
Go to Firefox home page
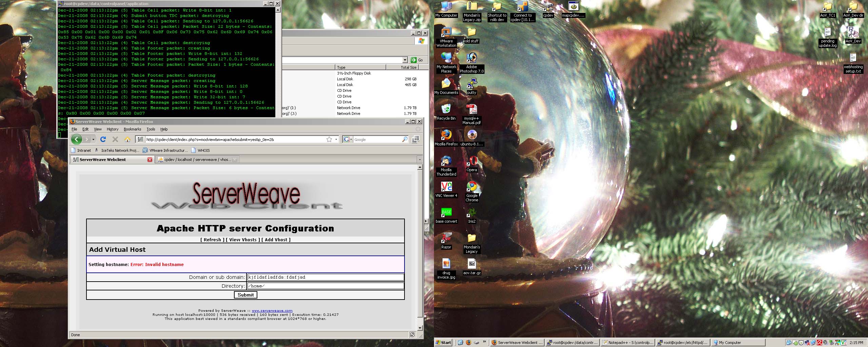pos(127,139)
